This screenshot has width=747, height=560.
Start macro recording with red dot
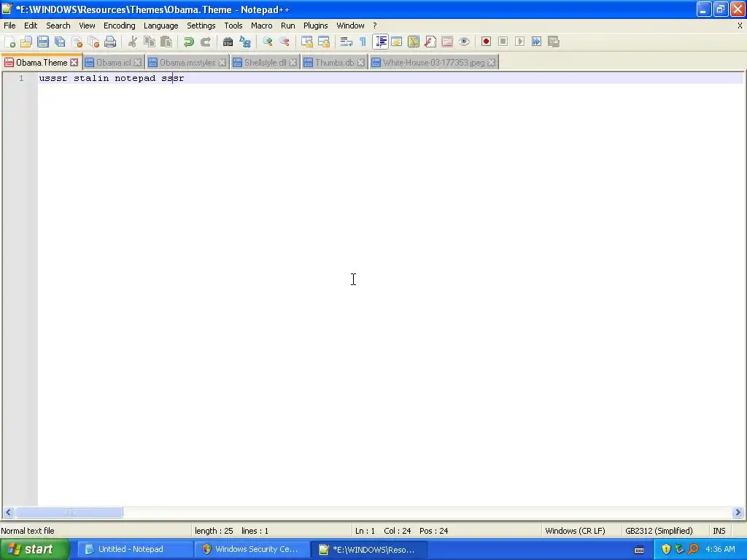486,42
